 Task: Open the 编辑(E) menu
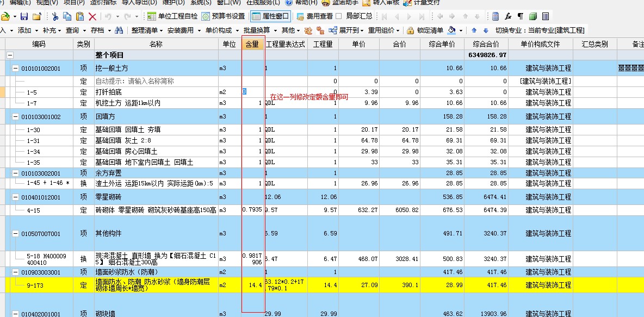pos(20,3)
